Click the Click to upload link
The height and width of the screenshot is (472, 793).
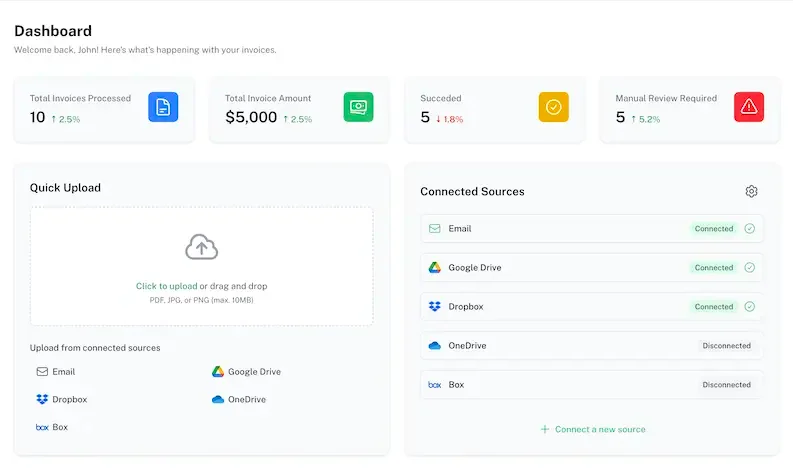pyautogui.click(x=166, y=286)
